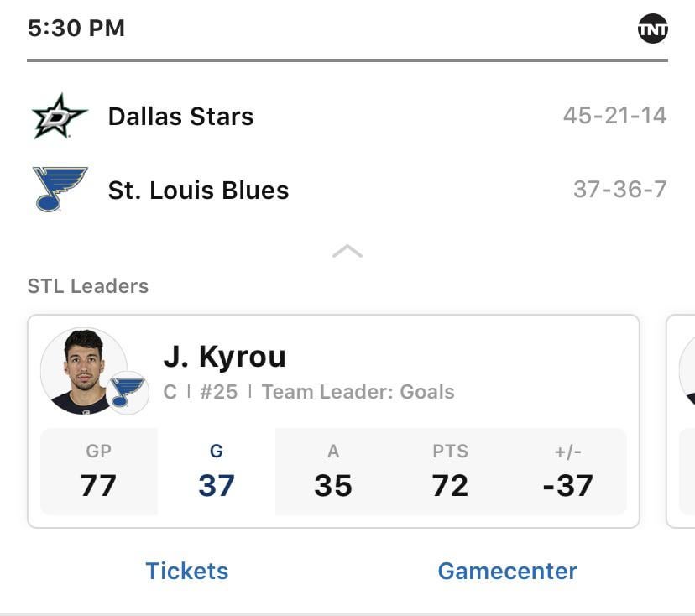Select the Assists stat showing 35
Viewport: 695px width, 616px height.
click(333, 472)
